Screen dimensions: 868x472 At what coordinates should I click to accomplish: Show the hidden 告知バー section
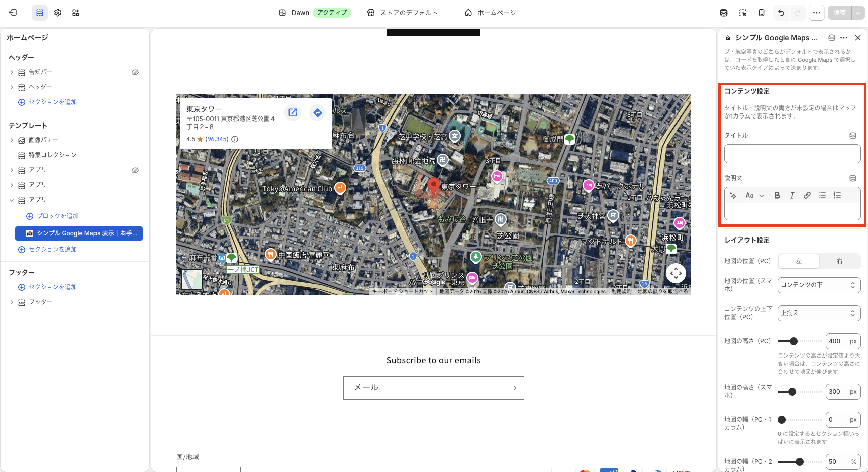tap(135, 72)
